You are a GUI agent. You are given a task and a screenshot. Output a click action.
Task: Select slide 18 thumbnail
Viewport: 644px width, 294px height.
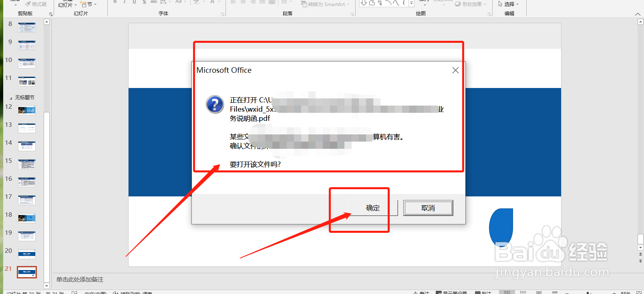click(x=27, y=218)
